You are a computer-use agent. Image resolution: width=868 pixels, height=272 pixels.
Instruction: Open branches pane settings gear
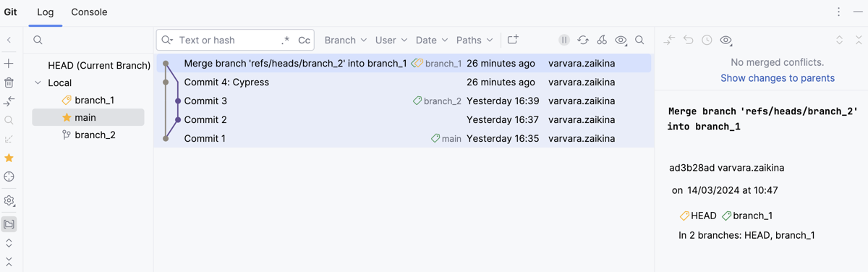(x=9, y=201)
